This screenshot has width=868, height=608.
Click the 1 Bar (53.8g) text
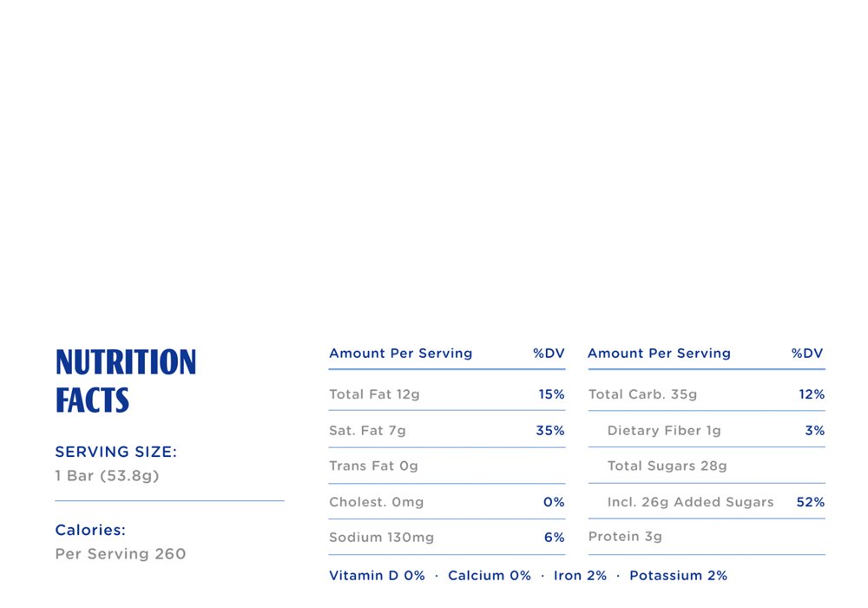coord(107,476)
